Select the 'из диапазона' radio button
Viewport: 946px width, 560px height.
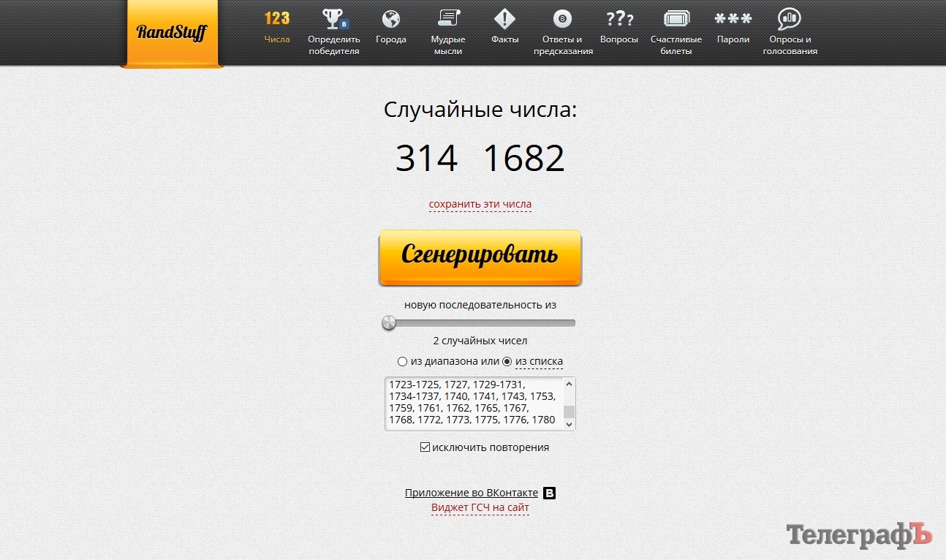402,361
